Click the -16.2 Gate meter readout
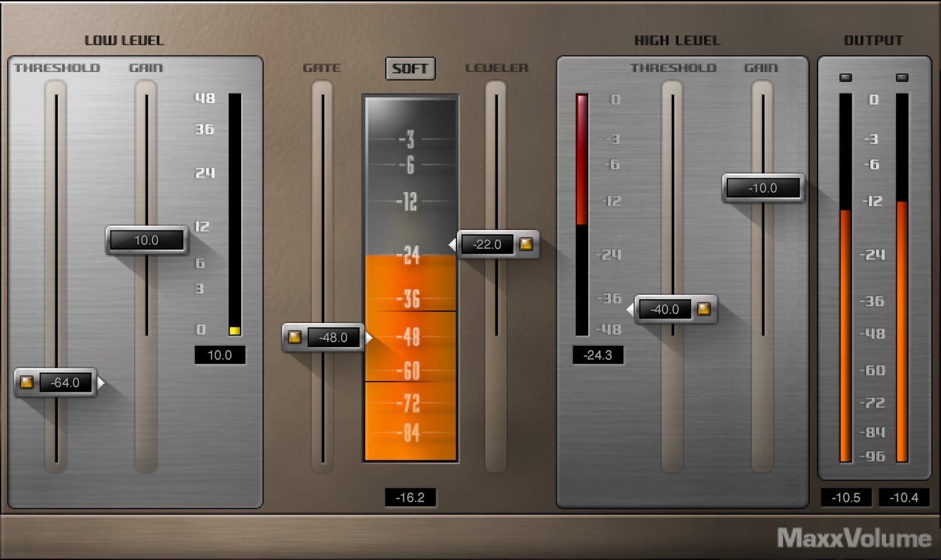The width and height of the screenshot is (941, 560). [x=411, y=496]
